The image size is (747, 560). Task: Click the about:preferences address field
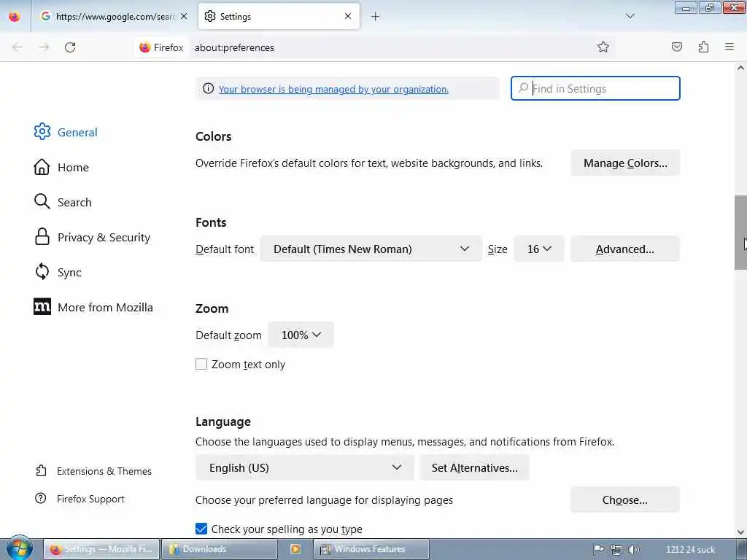[391, 47]
